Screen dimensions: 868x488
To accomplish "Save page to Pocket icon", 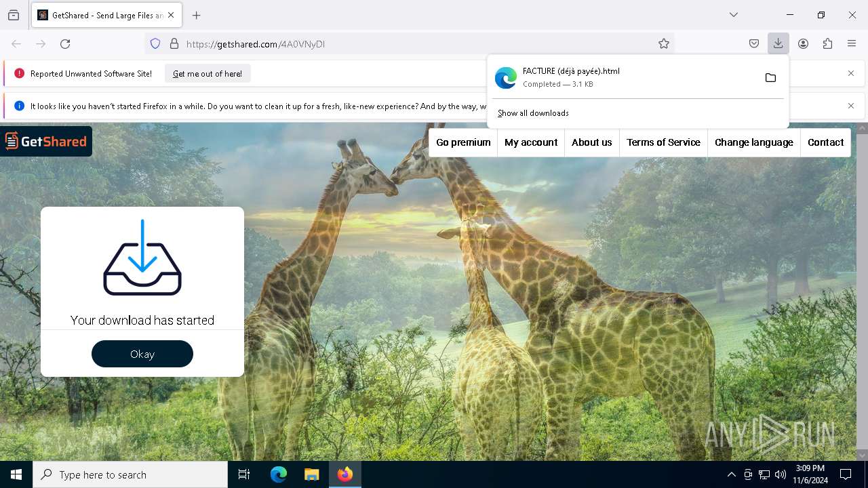I will pos(754,43).
